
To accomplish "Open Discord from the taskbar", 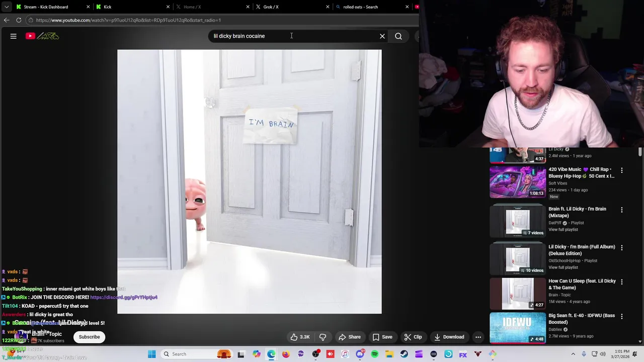I will (x=360, y=354).
